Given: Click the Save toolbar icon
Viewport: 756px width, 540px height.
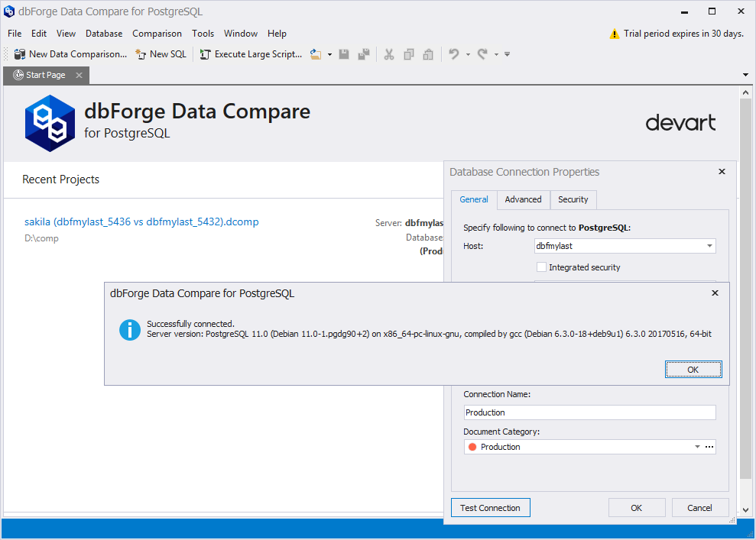Looking at the screenshot, I should coord(344,54).
